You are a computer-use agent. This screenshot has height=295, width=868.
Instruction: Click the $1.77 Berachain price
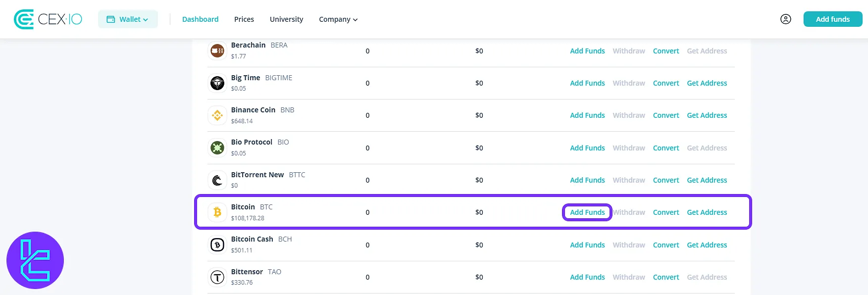click(238, 56)
